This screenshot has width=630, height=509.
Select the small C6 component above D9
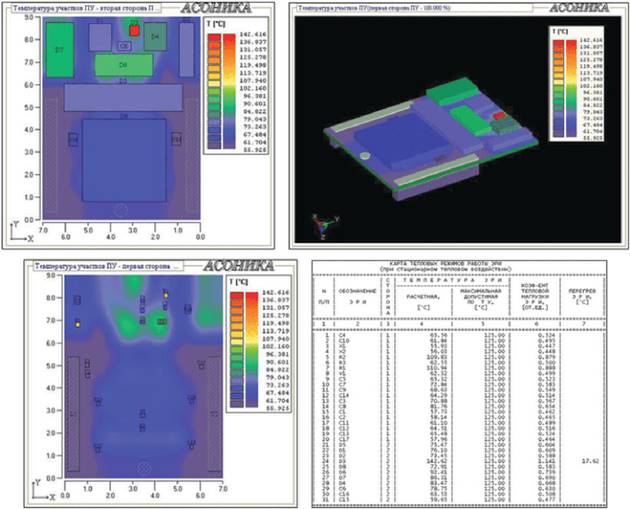click(x=125, y=46)
